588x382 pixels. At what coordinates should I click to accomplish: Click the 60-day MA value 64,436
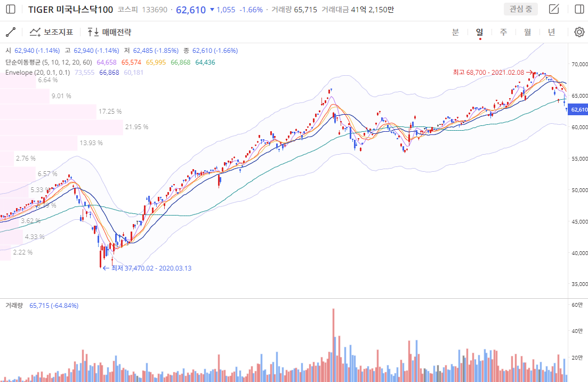coord(205,62)
